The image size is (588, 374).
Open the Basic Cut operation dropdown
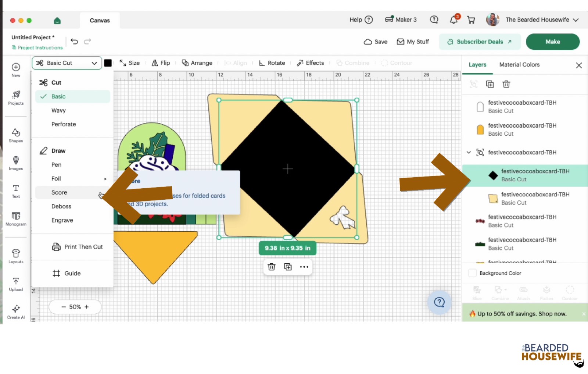tap(67, 63)
